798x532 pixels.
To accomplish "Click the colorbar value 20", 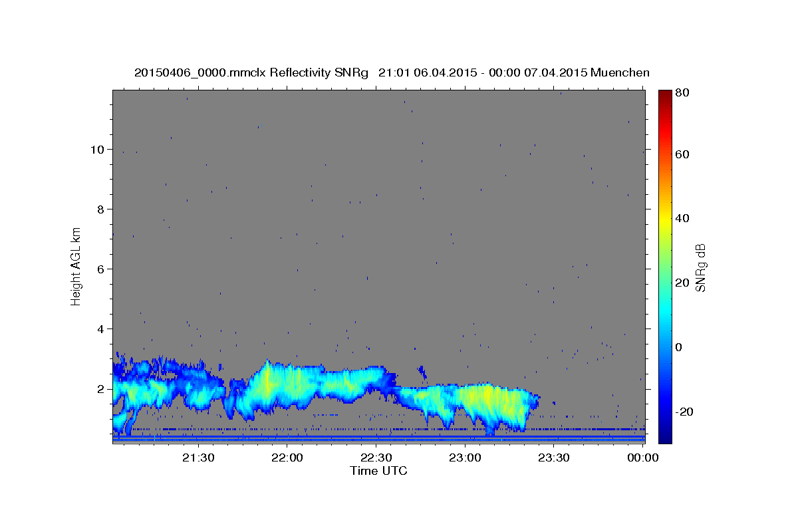I will pyautogui.click(x=682, y=283).
